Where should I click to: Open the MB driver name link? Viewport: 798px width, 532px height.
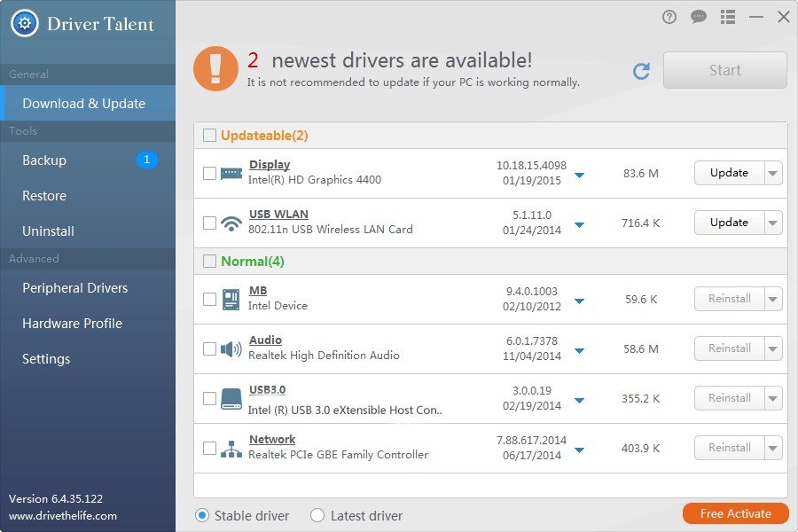[258, 291]
